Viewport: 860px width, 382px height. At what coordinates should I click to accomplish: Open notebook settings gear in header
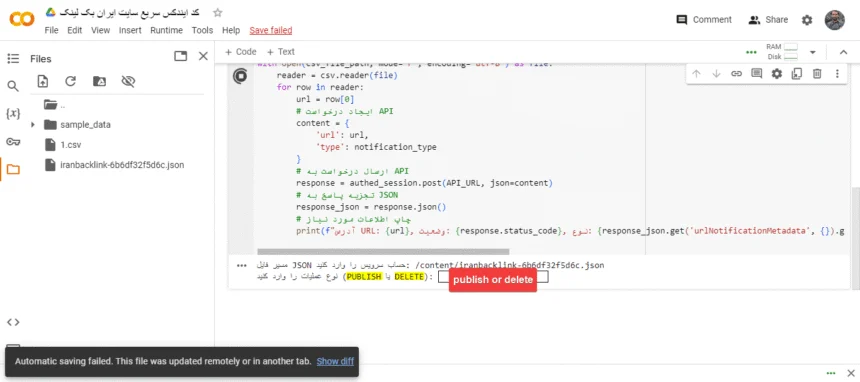pos(807,20)
